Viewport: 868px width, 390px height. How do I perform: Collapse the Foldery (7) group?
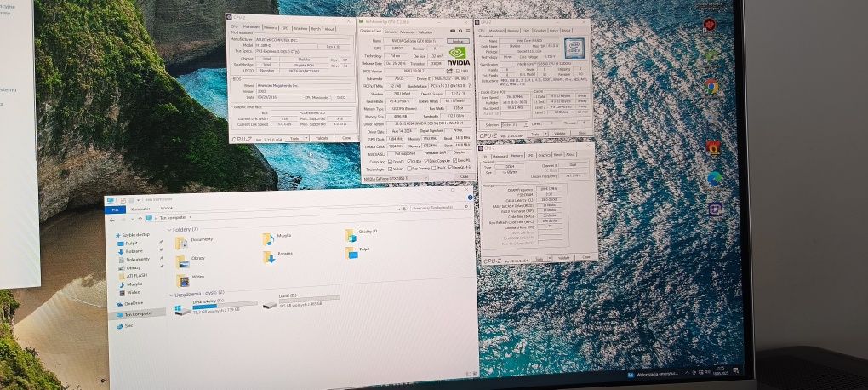click(169, 230)
